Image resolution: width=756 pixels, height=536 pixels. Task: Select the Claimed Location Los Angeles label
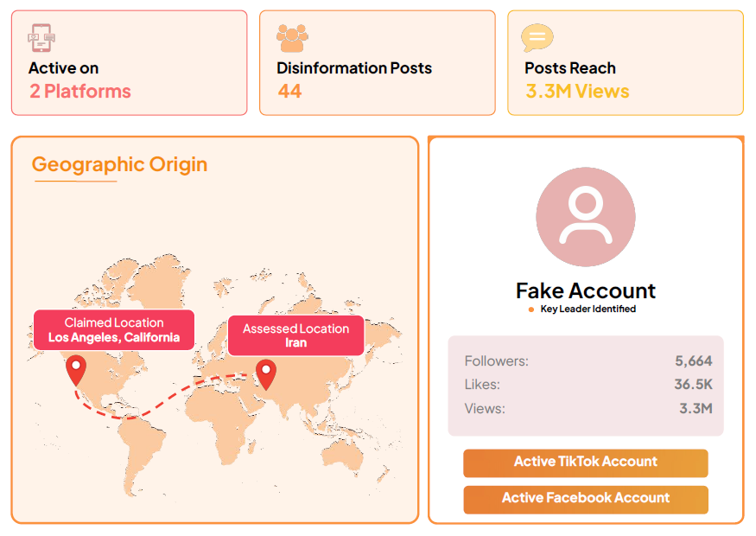click(114, 330)
